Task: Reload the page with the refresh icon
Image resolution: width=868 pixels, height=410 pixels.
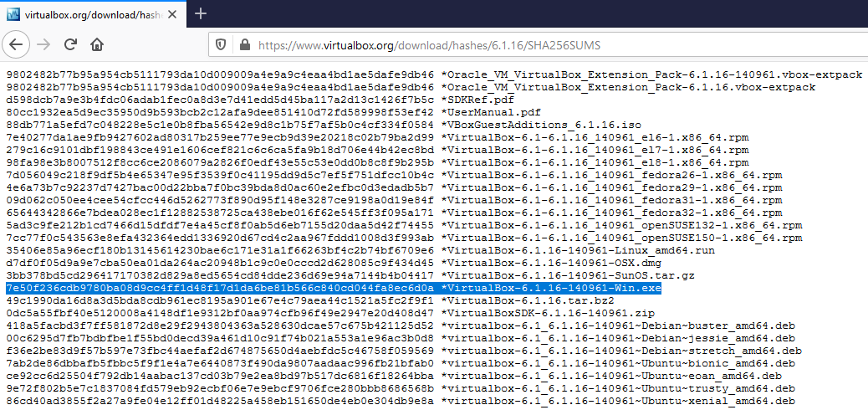Action: 70,44
